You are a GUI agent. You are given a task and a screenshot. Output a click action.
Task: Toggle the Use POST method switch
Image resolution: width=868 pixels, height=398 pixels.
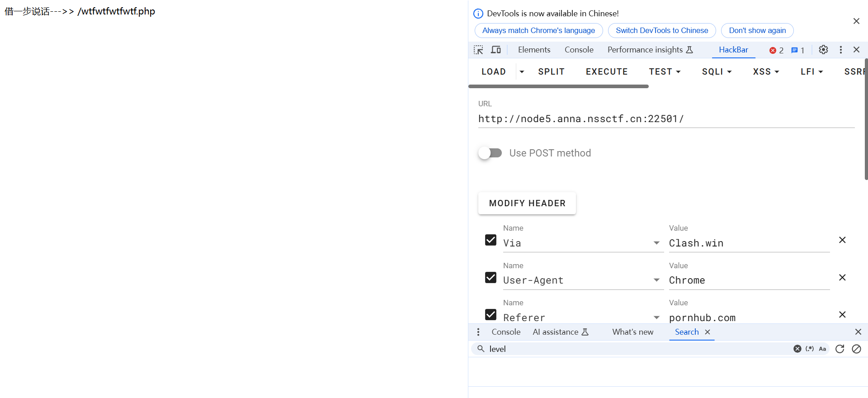[x=490, y=153]
